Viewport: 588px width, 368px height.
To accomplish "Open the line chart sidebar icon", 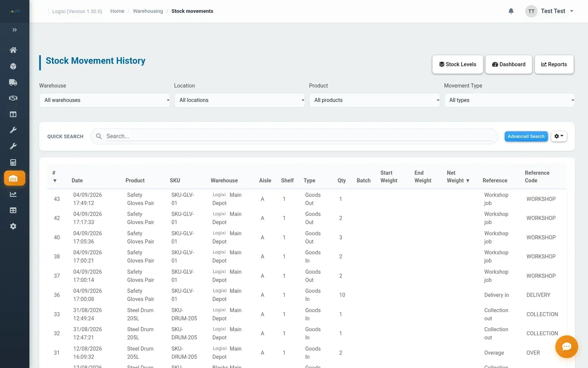I will click(x=13, y=194).
